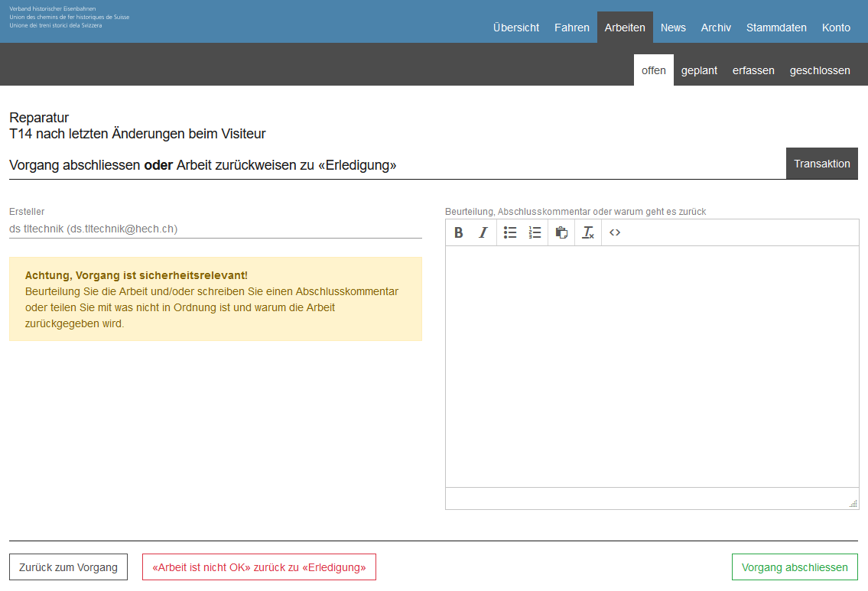Clear formatting with the Tx icon

587,233
